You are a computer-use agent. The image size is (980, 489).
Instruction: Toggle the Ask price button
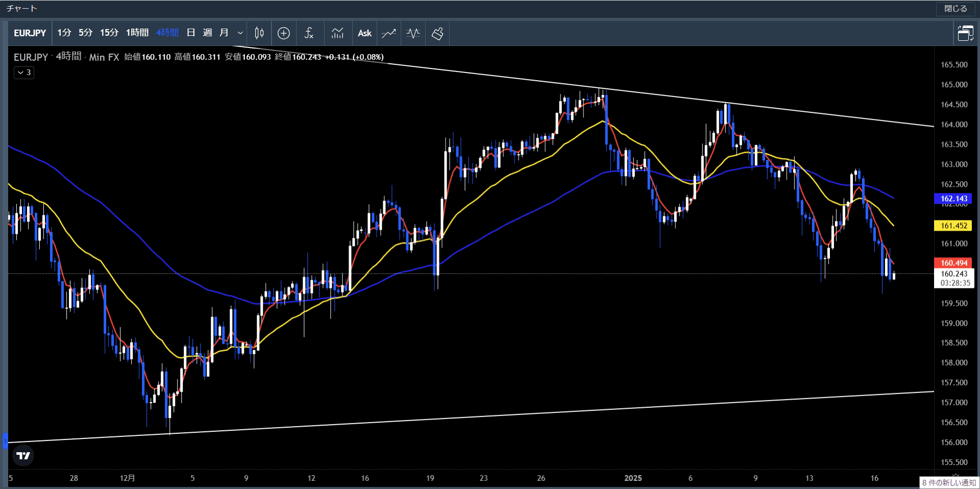coord(364,33)
